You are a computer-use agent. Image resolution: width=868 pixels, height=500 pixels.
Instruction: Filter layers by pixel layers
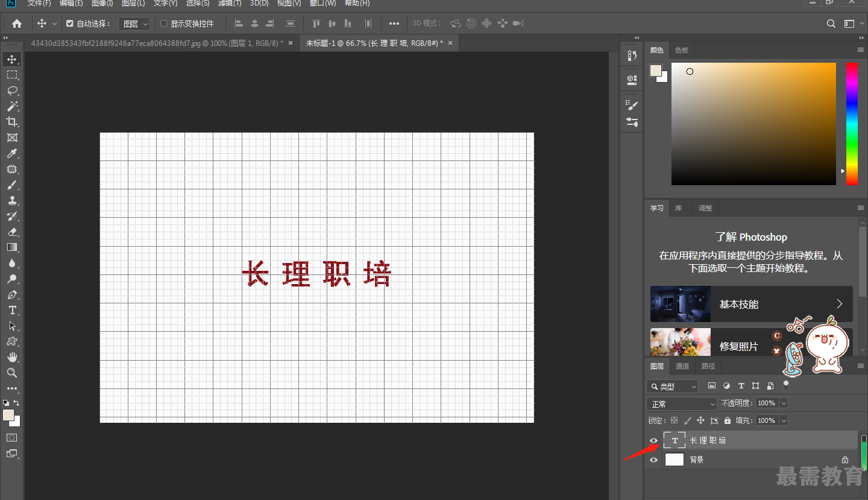click(712, 386)
